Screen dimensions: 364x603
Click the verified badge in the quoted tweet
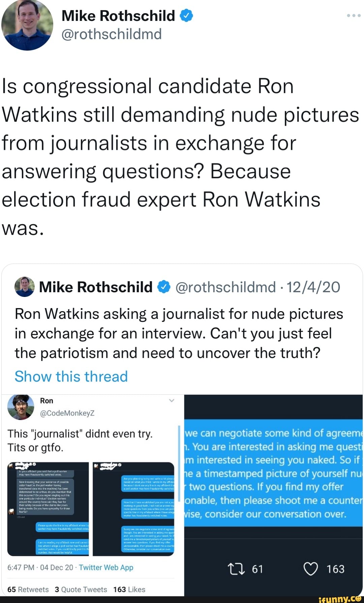pyautogui.click(x=164, y=287)
